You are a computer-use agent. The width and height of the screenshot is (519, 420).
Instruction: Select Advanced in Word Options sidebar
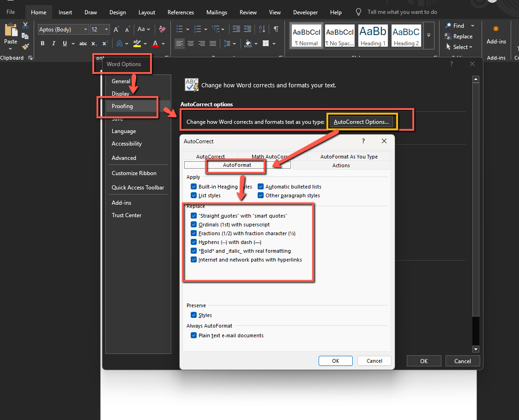tap(124, 158)
